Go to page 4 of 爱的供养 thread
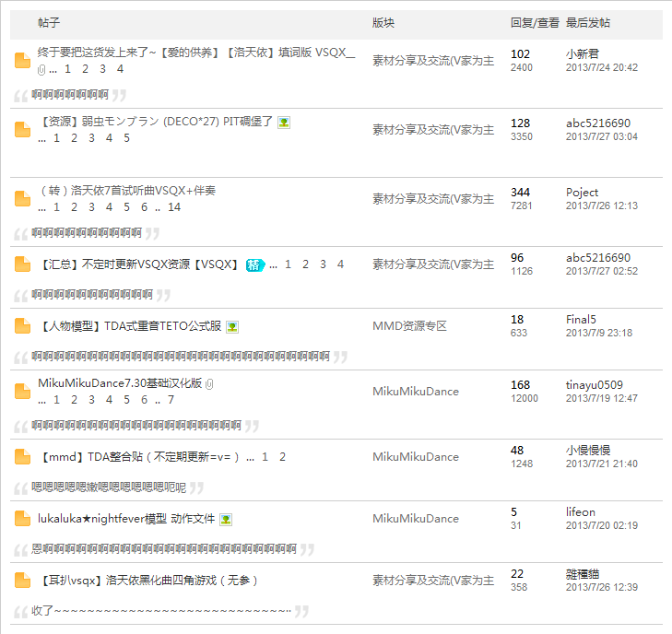 pos(120,69)
